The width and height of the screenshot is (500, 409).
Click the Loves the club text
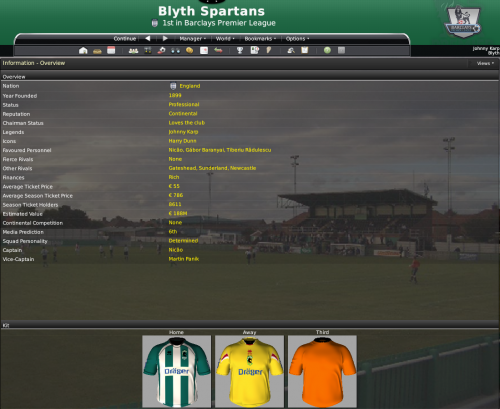(187, 123)
